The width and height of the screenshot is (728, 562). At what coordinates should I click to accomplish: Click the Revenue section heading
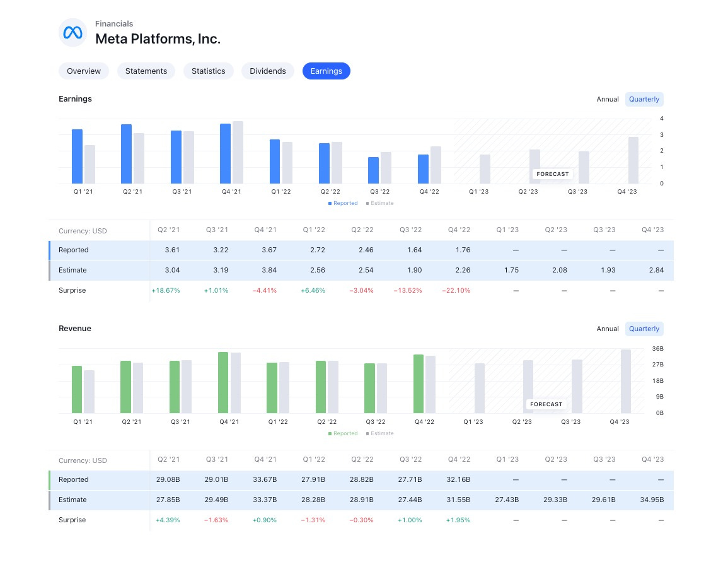(x=75, y=329)
